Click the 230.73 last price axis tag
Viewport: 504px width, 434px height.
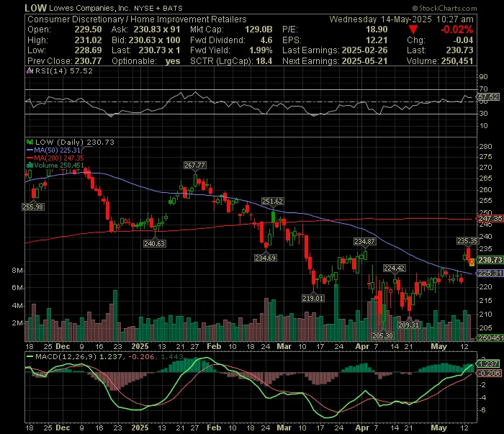point(490,260)
